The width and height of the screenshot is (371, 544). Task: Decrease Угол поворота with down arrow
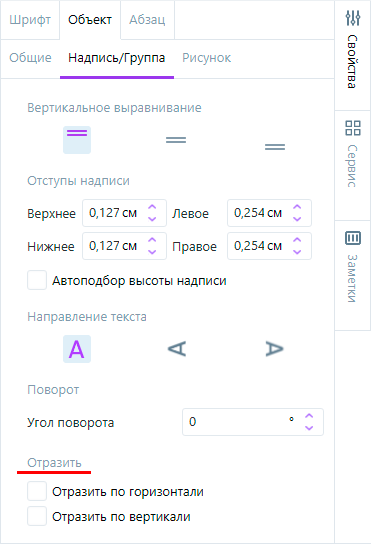tap(309, 427)
